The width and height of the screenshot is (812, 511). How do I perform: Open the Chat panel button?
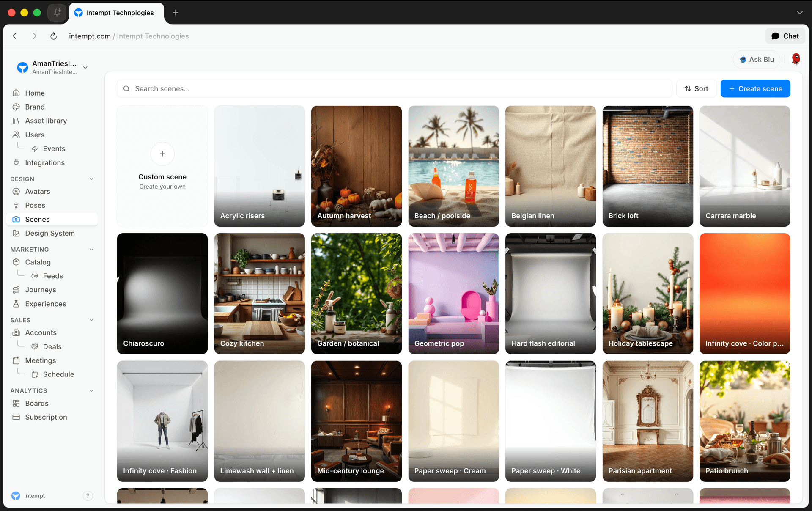coord(785,36)
